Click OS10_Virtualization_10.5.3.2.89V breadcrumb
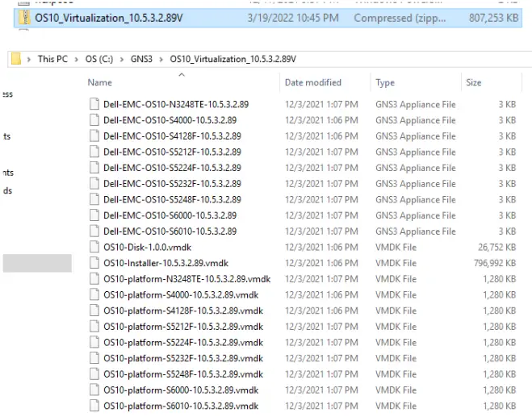The height and width of the screenshot is (417, 532). [x=232, y=59]
